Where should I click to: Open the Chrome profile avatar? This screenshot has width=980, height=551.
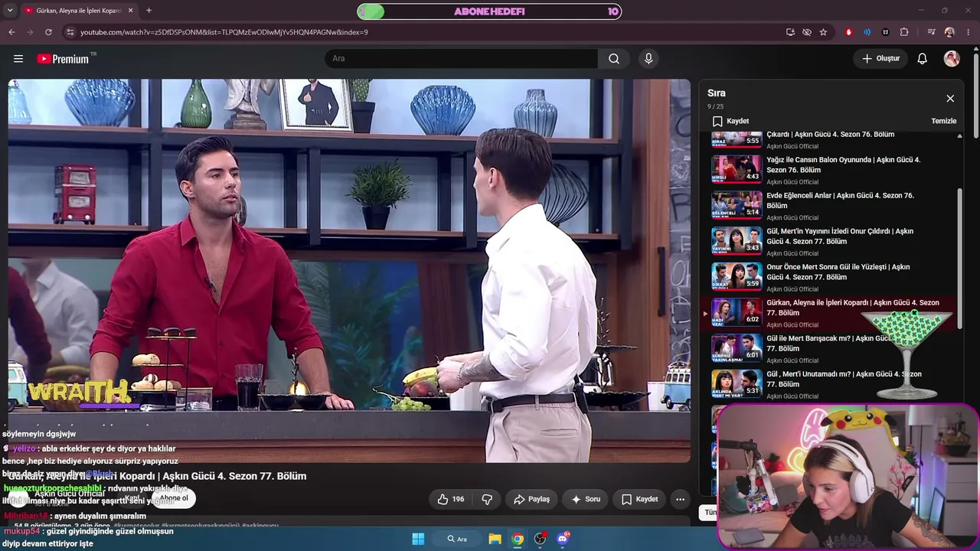click(949, 32)
